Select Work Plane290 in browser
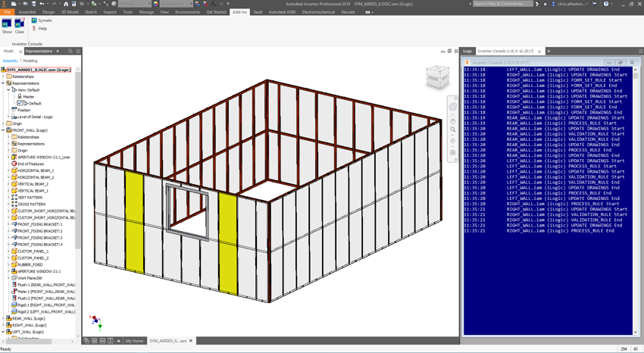 point(30,278)
